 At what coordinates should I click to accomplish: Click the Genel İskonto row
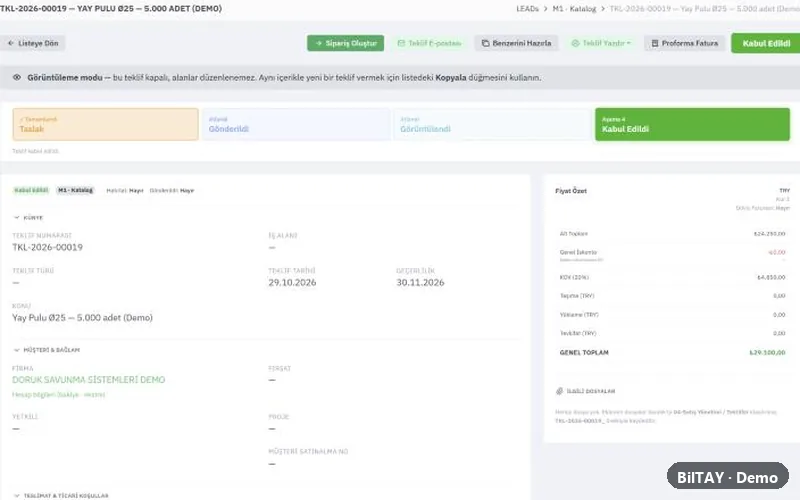pos(672,255)
